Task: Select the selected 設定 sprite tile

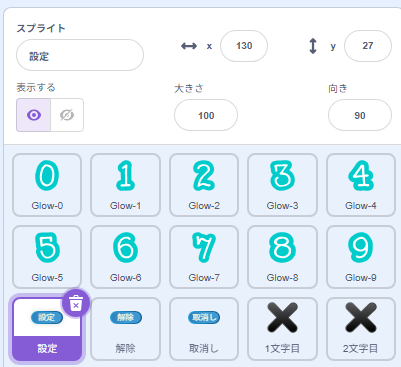Action: (x=47, y=330)
